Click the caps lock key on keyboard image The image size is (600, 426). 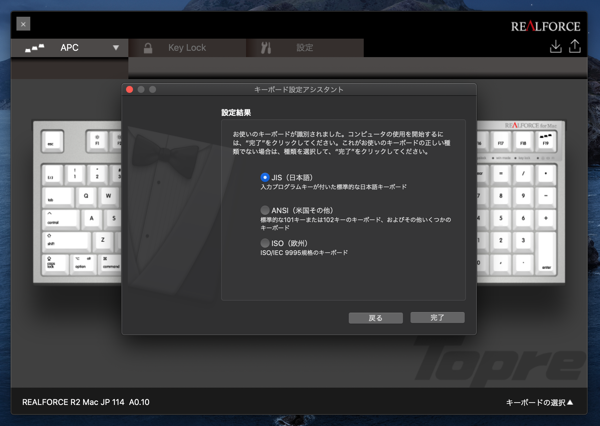pos(55,263)
